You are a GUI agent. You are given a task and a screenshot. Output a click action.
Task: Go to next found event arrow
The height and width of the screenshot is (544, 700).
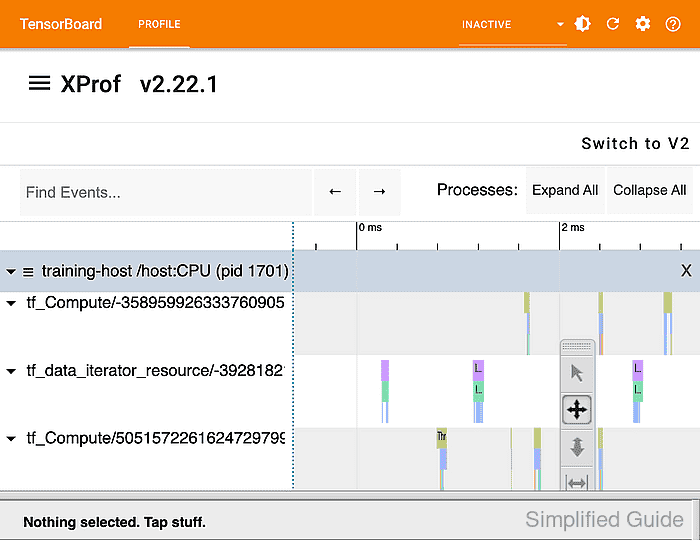pos(379,192)
